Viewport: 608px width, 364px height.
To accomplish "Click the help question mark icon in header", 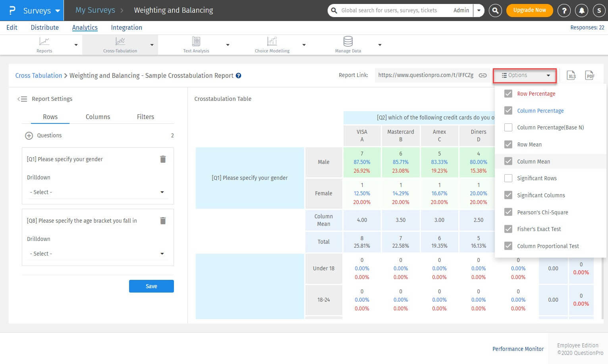I will (x=564, y=11).
